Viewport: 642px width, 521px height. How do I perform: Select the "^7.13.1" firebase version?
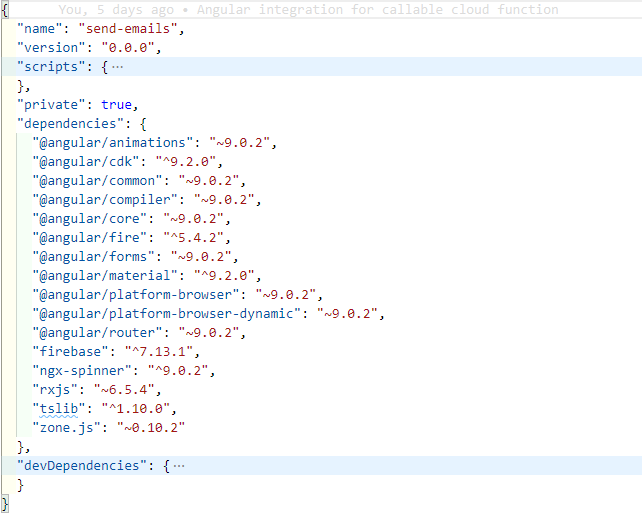pyautogui.click(x=158, y=351)
